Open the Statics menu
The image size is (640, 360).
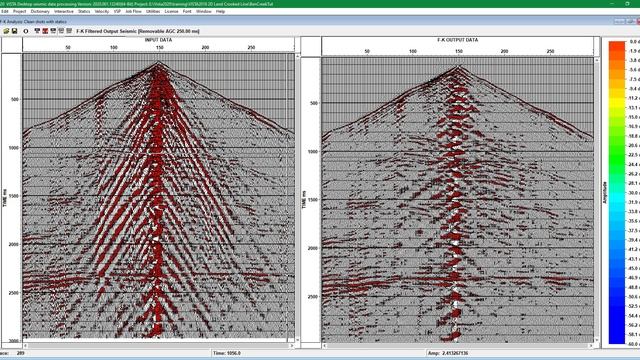coord(84,11)
